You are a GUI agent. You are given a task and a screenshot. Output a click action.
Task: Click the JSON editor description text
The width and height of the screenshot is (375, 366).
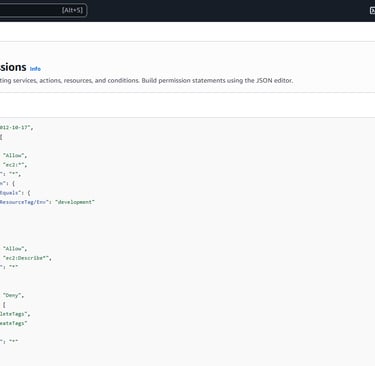click(x=147, y=80)
